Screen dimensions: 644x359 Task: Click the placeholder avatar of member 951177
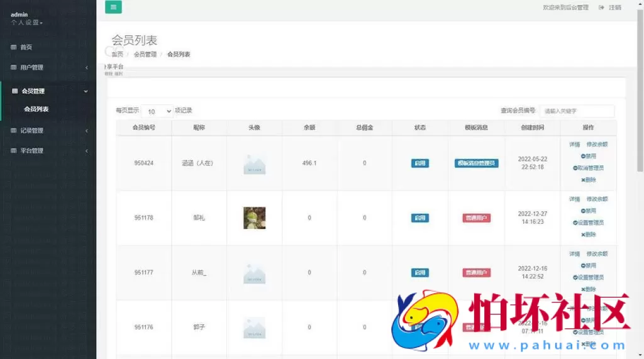pyautogui.click(x=255, y=273)
